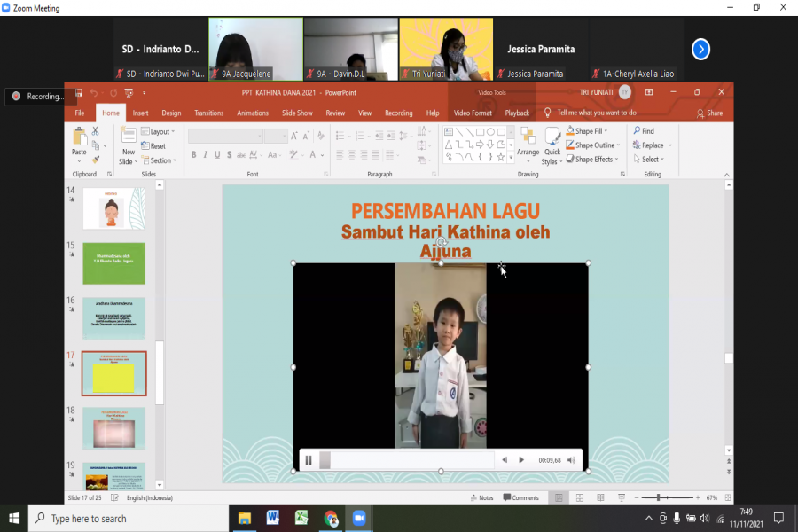The image size is (798, 532).
Task: Pause the video using the pause button
Action: pyautogui.click(x=309, y=460)
